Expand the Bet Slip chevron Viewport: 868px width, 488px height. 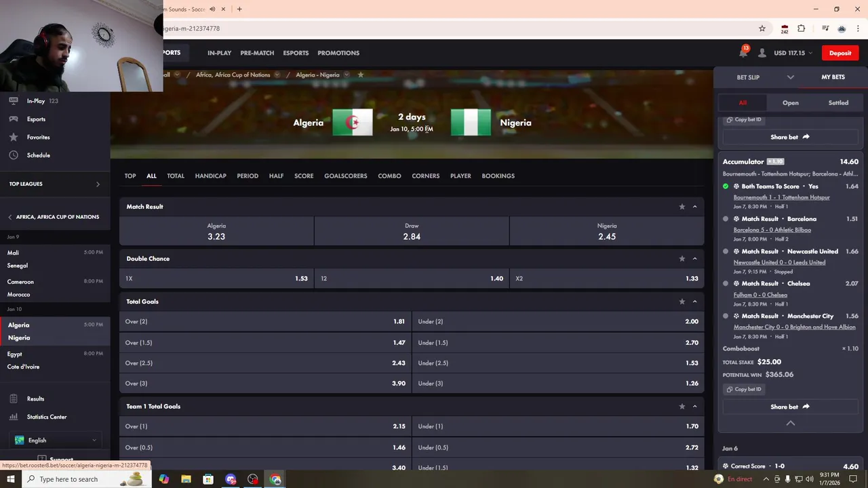[790, 77]
